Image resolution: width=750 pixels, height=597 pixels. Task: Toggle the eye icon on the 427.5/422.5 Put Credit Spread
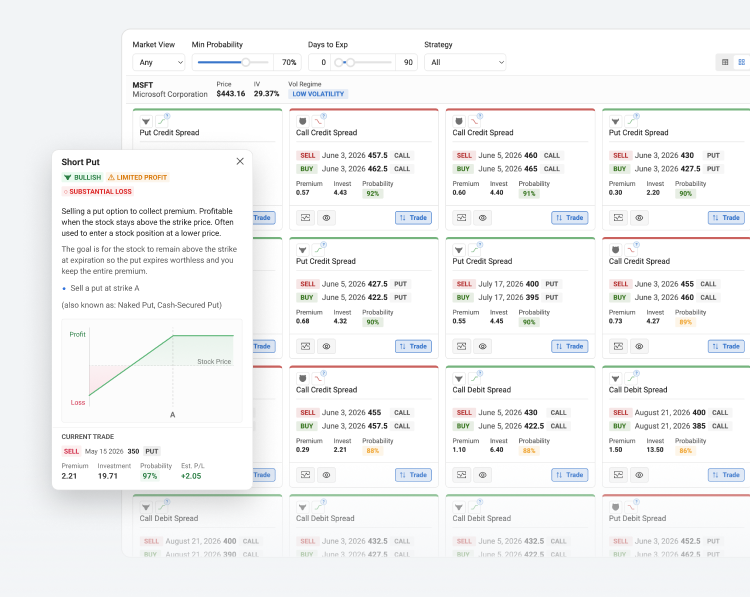pos(326,346)
